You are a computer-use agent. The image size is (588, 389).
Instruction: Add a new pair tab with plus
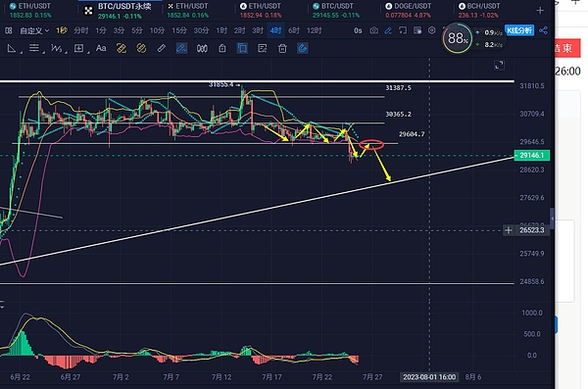pos(540,11)
